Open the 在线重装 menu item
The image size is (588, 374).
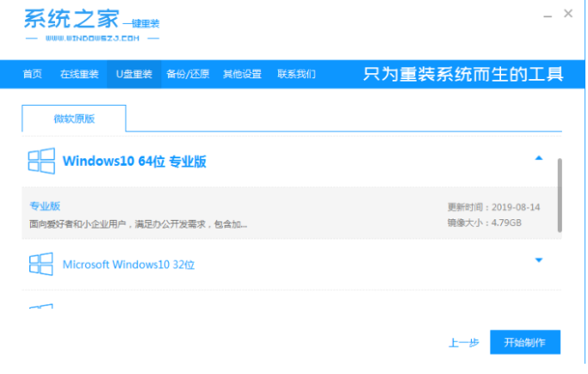(x=79, y=74)
